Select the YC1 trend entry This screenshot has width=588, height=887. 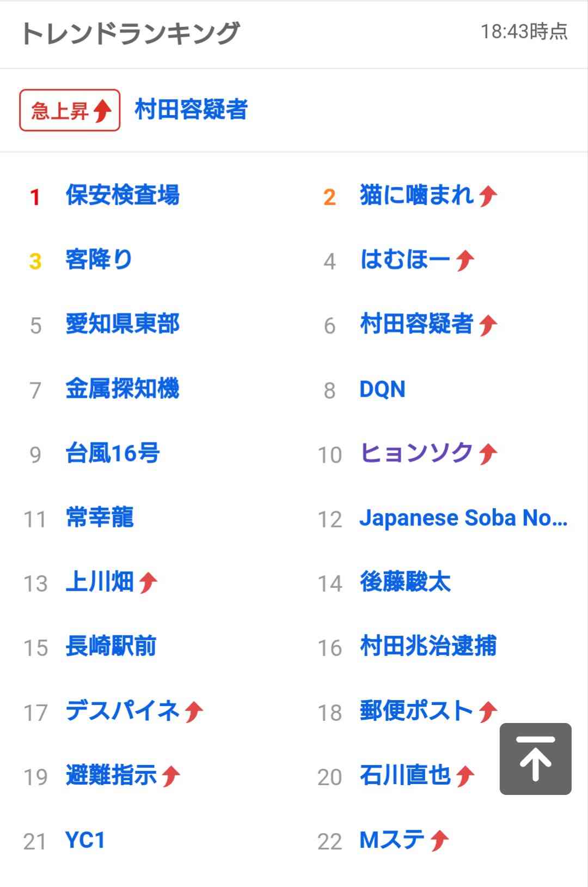(85, 840)
